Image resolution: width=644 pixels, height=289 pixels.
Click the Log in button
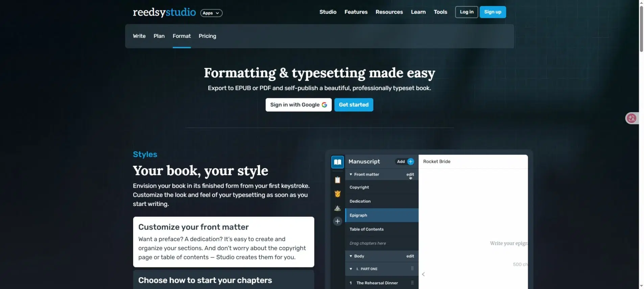467,12
